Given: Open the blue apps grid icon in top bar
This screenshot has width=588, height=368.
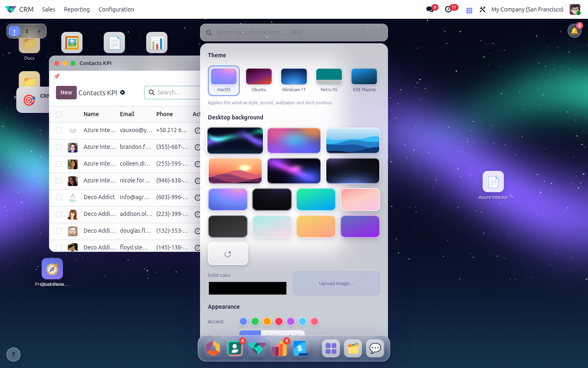Looking at the screenshot, I should 469,9.
